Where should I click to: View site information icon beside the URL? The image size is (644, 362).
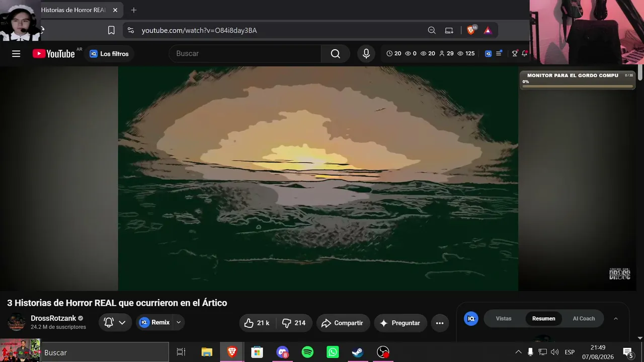click(x=131, y=30)
